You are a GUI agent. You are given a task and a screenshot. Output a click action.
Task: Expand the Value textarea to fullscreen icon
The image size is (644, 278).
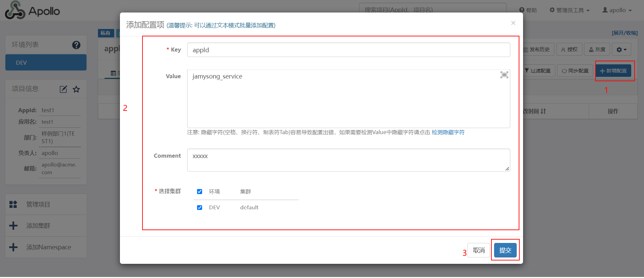coord(504,75)
